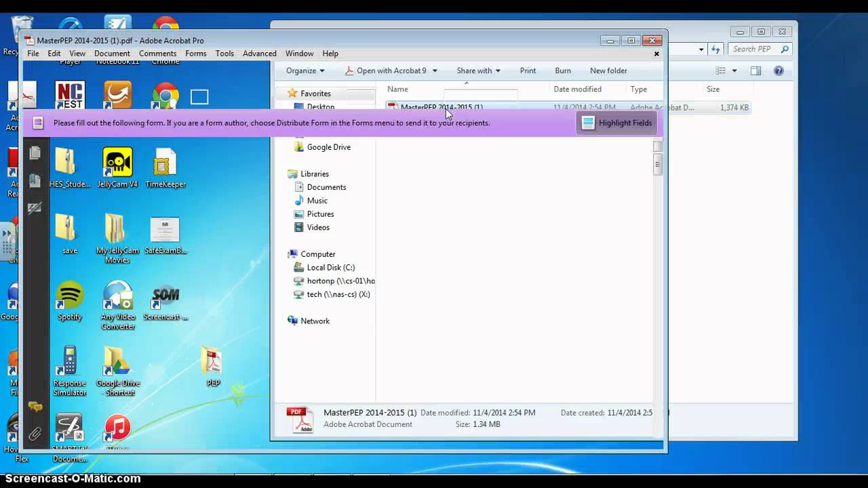
Task: Click the NC EST desktop icon
Action: (69, 96)
